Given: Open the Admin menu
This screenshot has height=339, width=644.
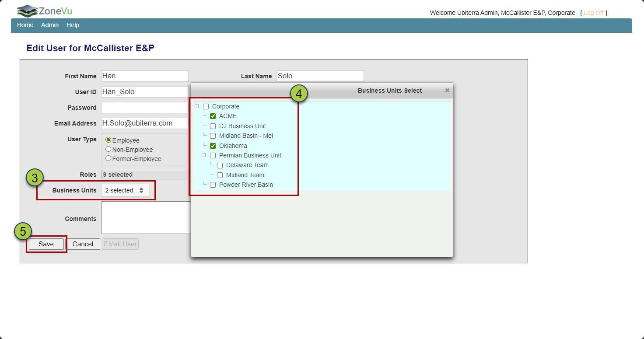Looking at the screenshot, I should (50, 25).
